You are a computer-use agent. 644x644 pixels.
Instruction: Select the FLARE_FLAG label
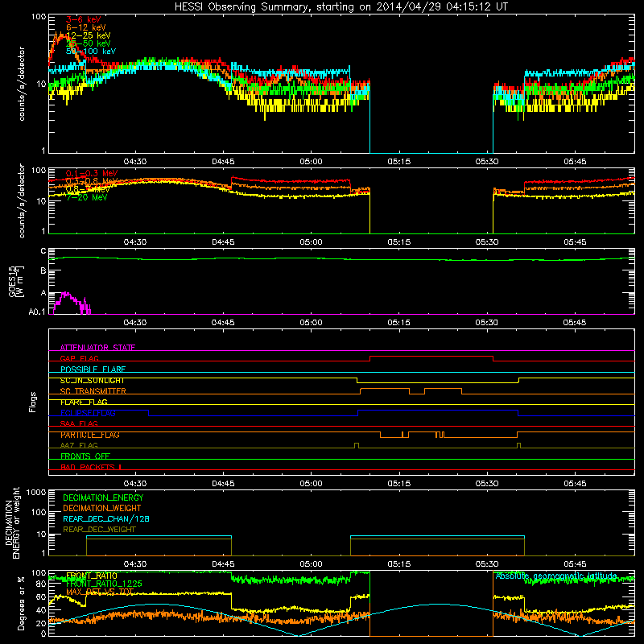84,402
